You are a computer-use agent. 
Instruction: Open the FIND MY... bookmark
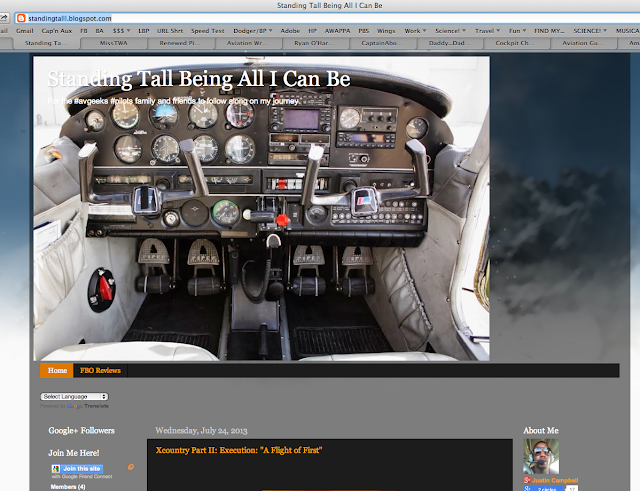[549, 31]
